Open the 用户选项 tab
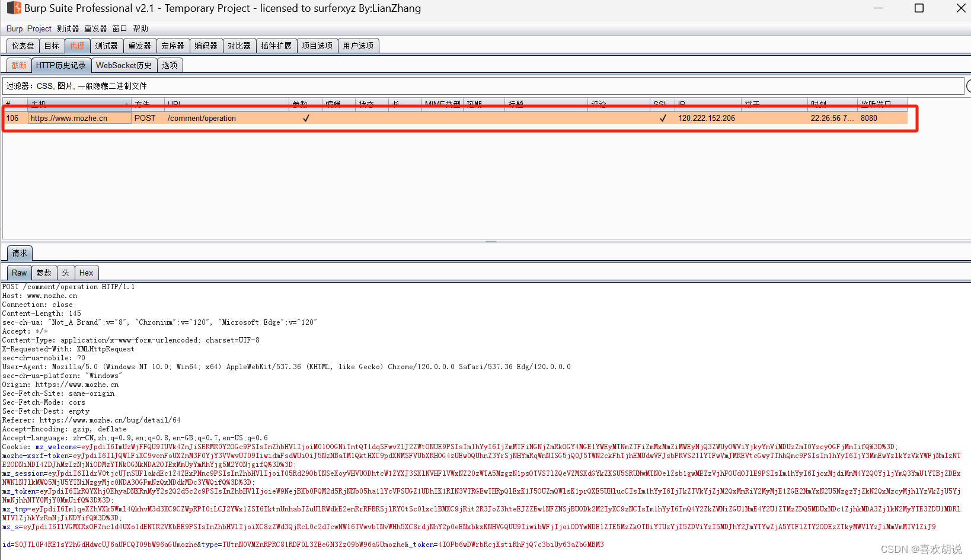 pyautogui.click(x=358, y=45)
